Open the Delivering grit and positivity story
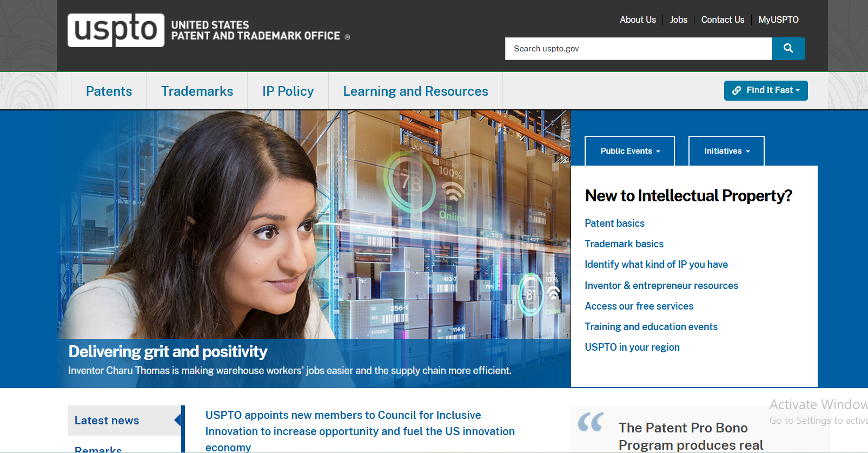 [x=168, y=352]
